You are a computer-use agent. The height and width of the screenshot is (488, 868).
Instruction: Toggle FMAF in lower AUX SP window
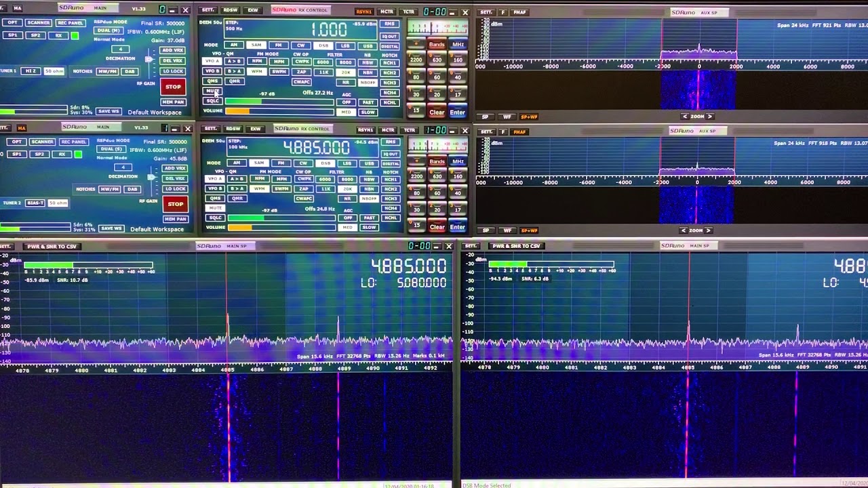(x=519, y=131)
